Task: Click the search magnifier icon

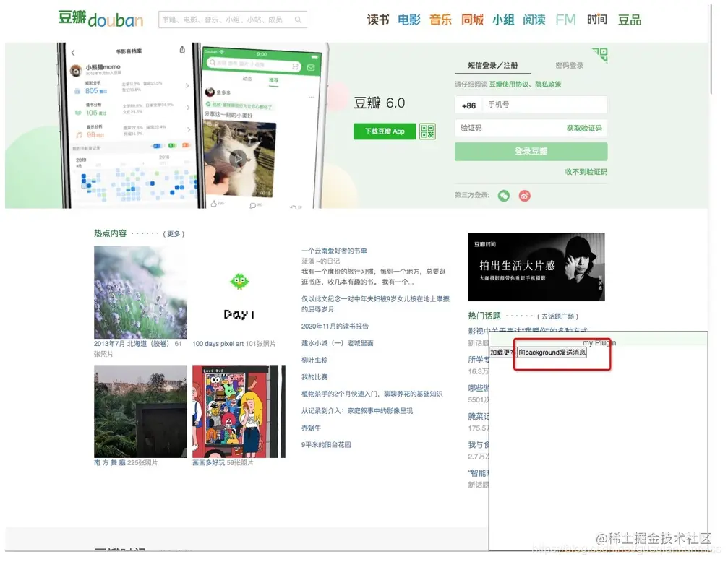Action: [x=298, y=20]
